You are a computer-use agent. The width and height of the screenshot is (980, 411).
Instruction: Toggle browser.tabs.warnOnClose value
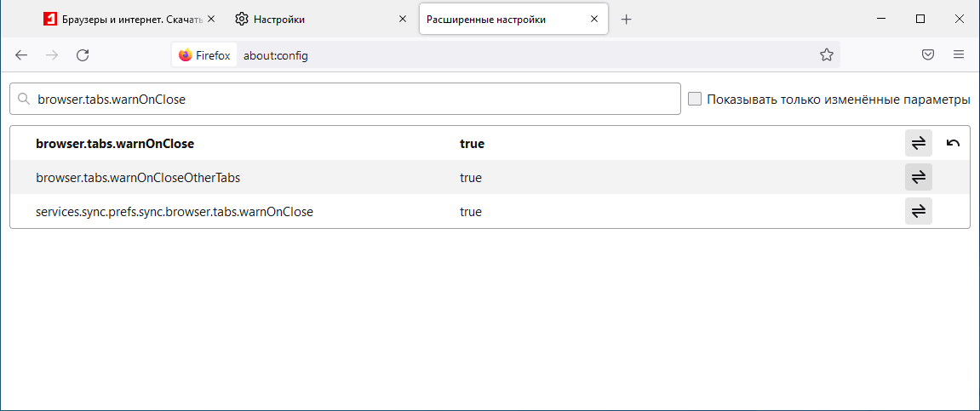click(x=918, y=144)
